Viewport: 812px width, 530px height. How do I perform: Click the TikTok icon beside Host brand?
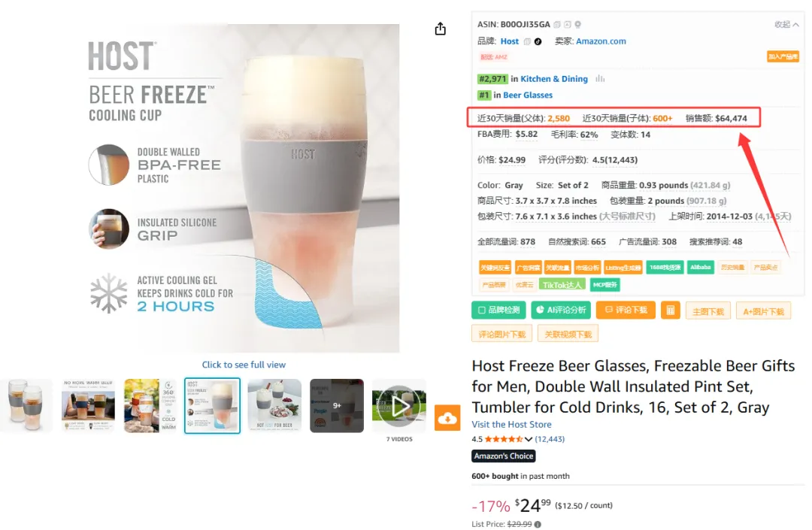click(538, 41)
